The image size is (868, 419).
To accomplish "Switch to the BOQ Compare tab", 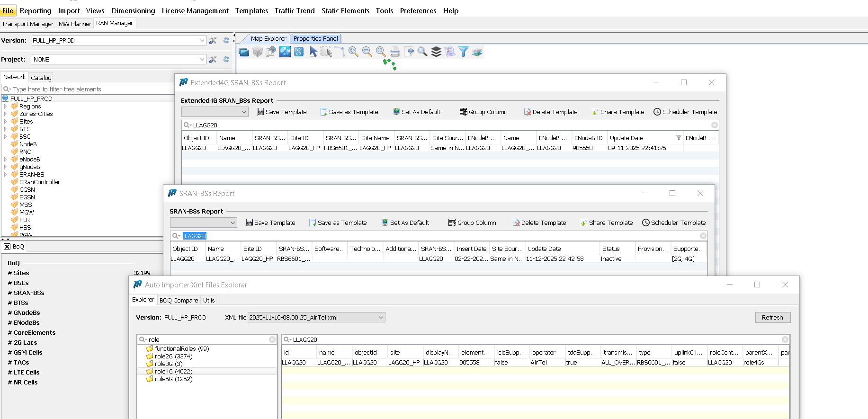I will (x=179, y=300).
